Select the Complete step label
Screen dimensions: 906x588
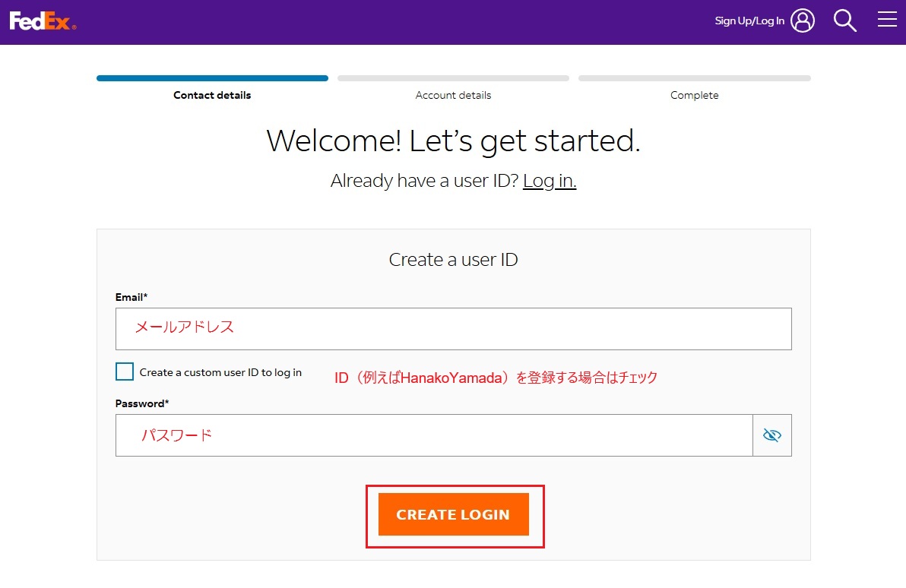(694, 96)
